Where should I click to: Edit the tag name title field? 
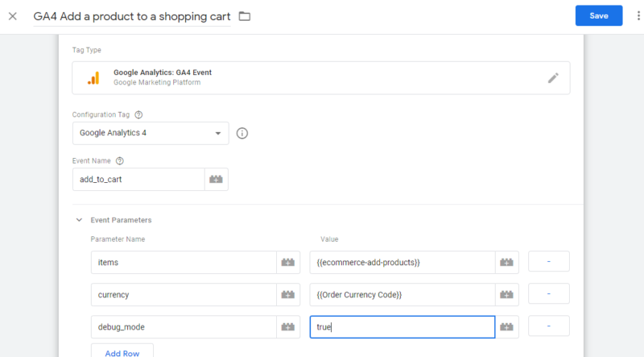point(131,16)
